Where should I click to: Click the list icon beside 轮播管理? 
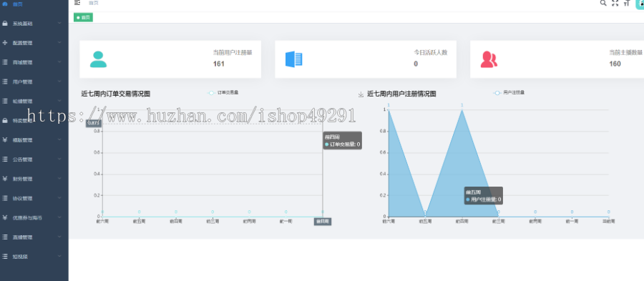[5, 101]
